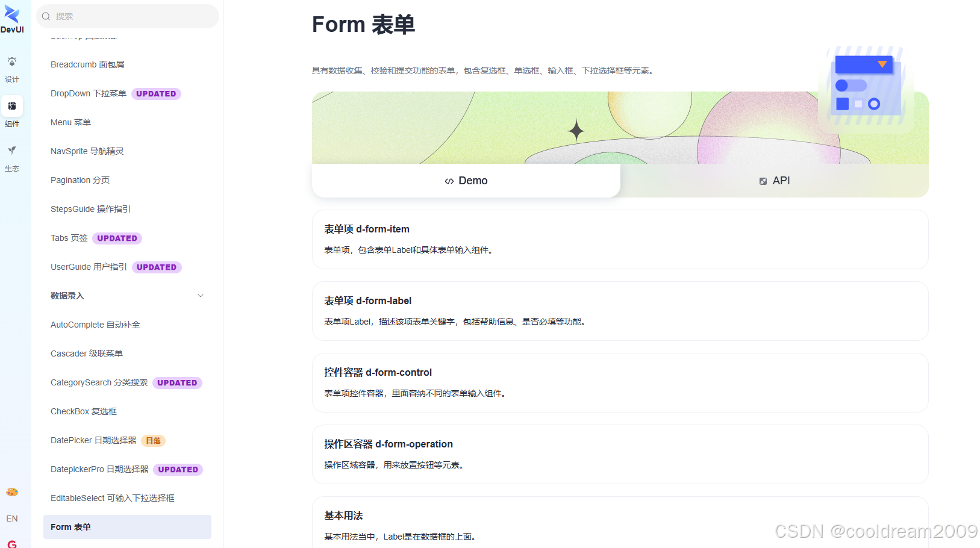980x548 pixels.
Task: Click the DevUI logo in the sidebar
Action: click(x=12, y=17)
